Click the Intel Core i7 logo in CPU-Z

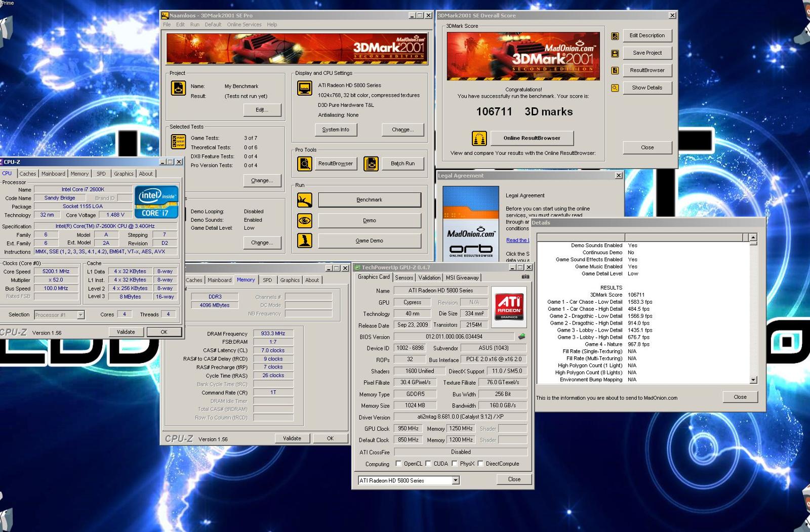(x=156, y=201)
